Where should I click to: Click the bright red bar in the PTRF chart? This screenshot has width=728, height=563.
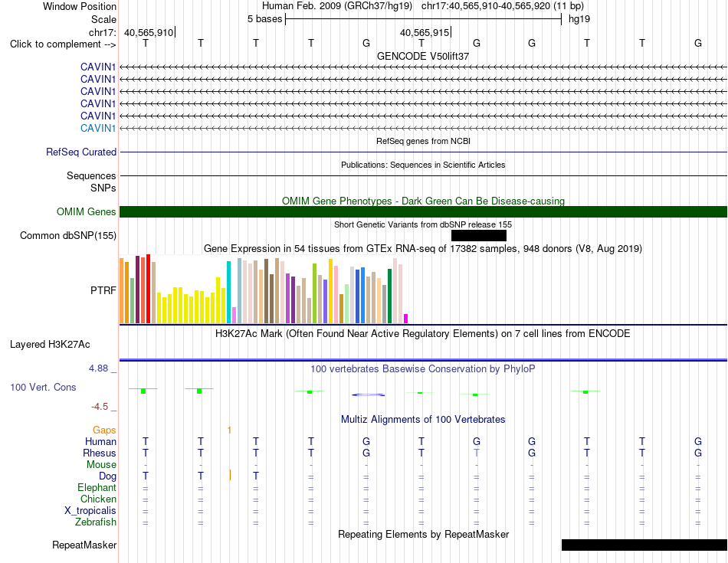coord(148,289)
